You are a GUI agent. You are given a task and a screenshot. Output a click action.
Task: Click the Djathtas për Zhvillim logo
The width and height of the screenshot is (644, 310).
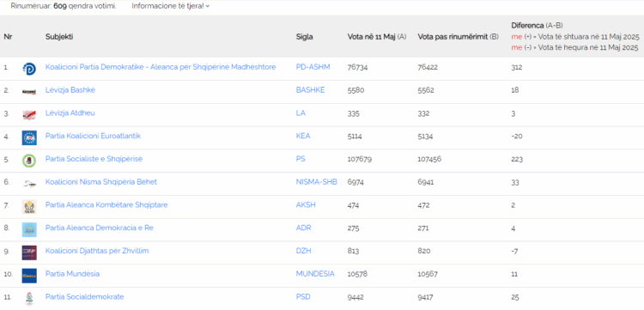(x=29, y=253)
